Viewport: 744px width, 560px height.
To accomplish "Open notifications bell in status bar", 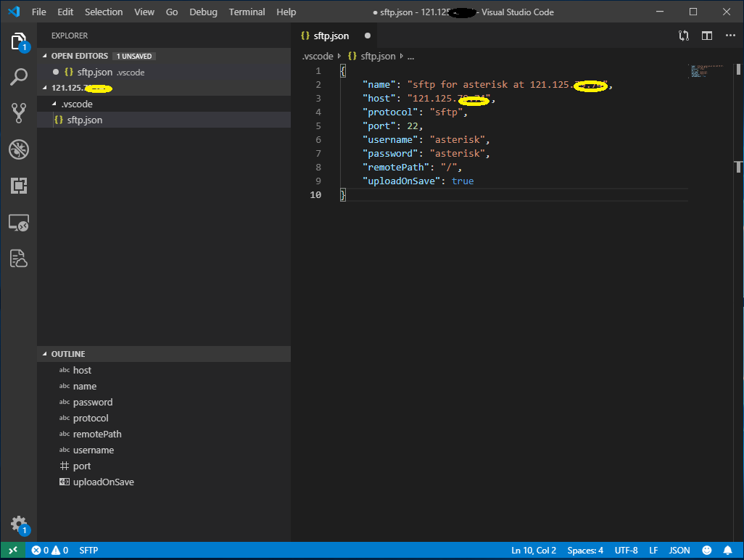I will point(727,551).
